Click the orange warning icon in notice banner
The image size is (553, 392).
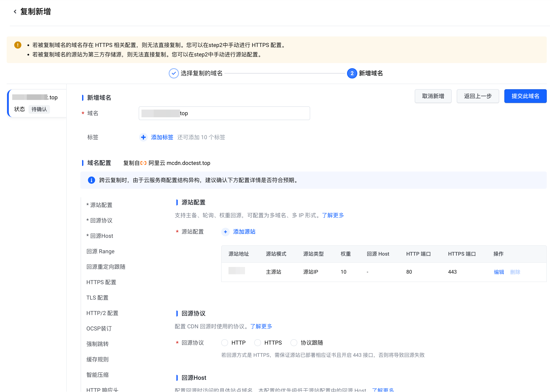coord(18,45)
